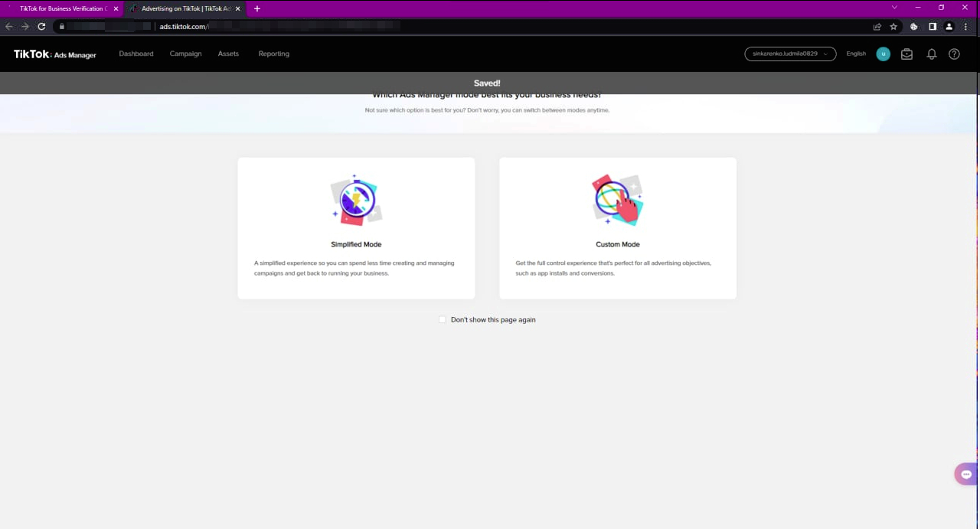Go back in browser history
The width and height of the screenshot is (980, 529).
pos(9,26)
